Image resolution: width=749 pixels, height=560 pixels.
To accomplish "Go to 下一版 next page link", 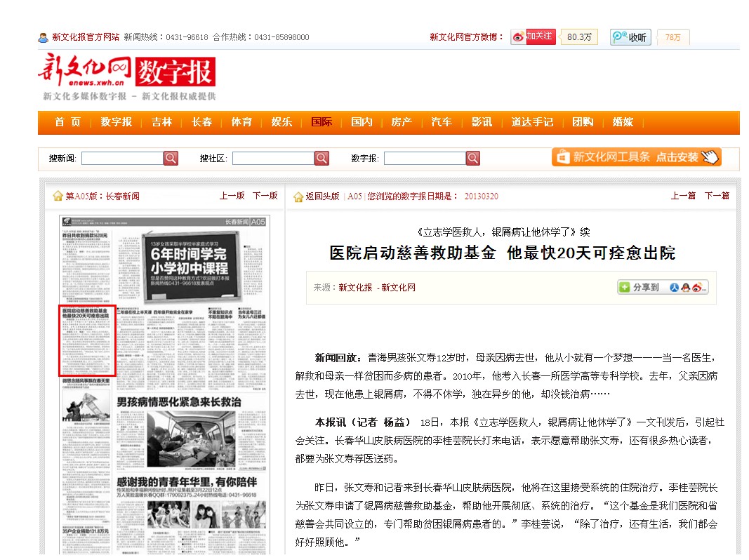I will click(265, 196).
